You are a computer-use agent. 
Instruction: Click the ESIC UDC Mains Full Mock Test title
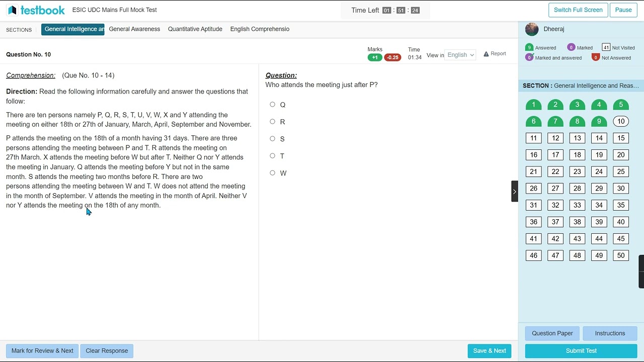[115, 10]
